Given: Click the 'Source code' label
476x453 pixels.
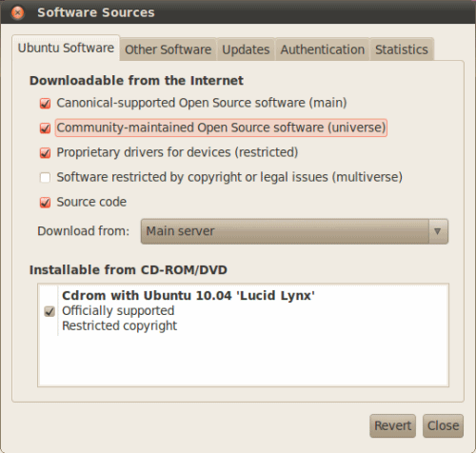Looking at the screenshot, I should 91,202.
